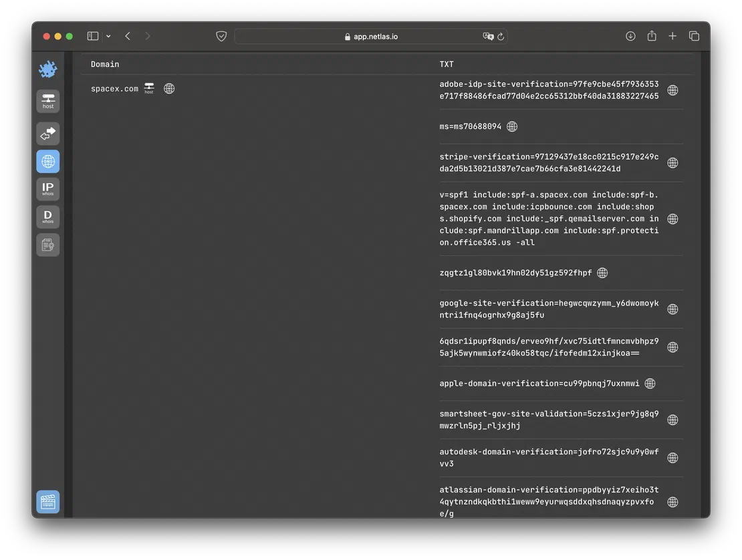
Task: Open the host search tool in sidebar
Action: [x=47, y=101]
